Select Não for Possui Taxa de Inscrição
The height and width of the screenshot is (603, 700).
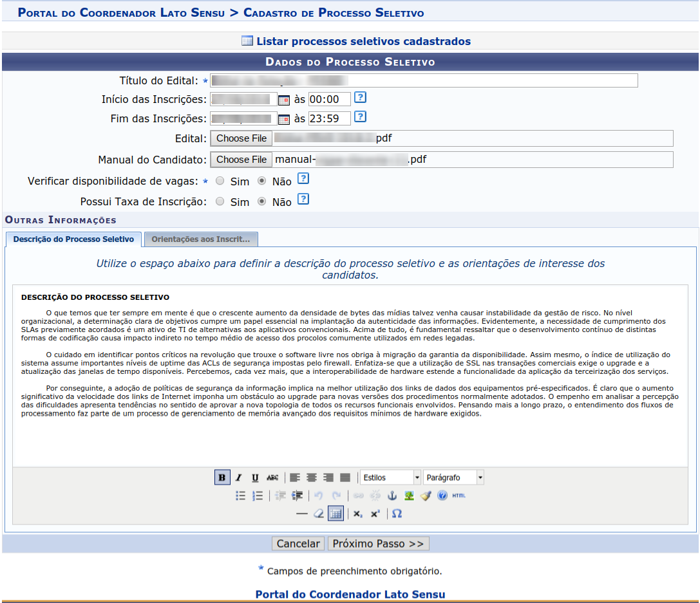tap(261, 201)
